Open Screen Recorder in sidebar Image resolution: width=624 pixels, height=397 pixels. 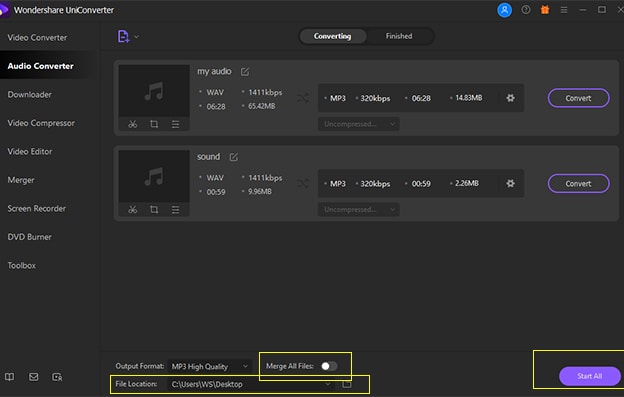(37, 208)
